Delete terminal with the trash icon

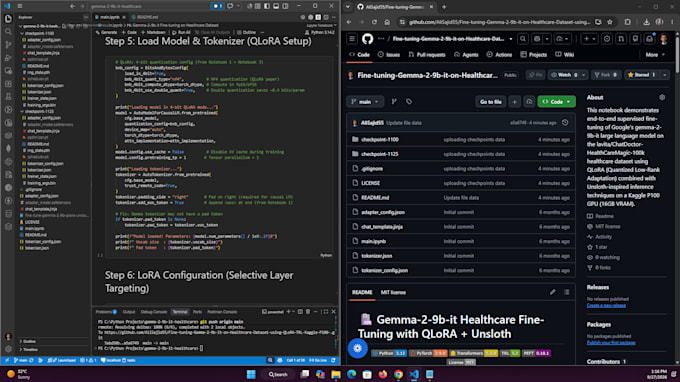[x=308, y=312]
